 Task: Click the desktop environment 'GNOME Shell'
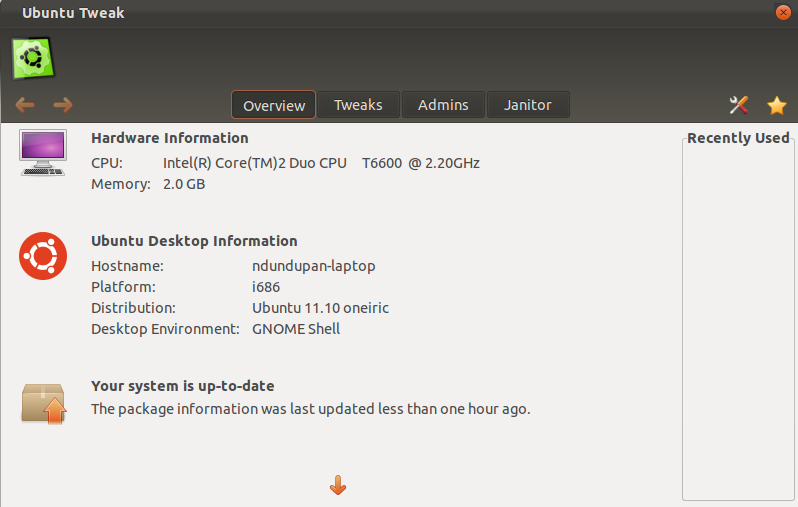tap(296, 329)
